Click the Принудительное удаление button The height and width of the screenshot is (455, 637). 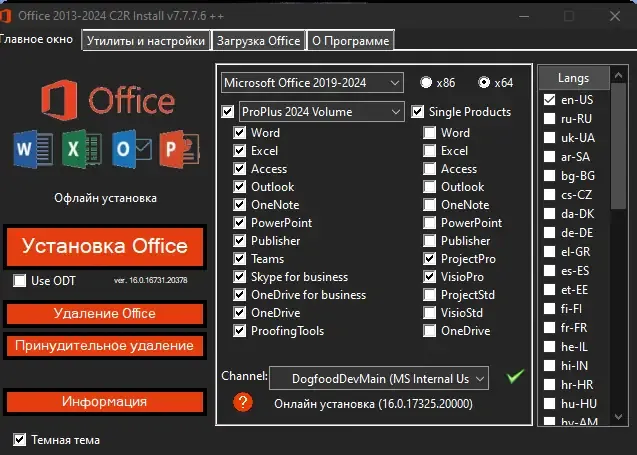105,346
